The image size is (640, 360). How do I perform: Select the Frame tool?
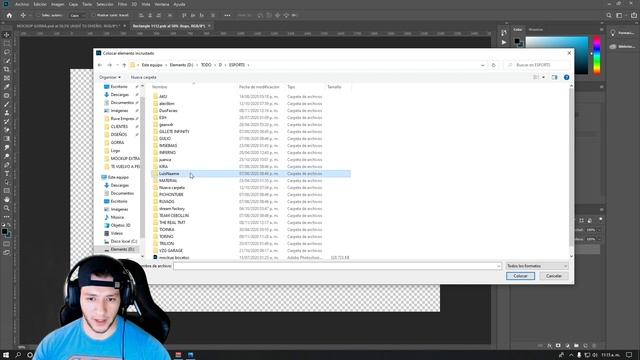(x=7, y=78)
